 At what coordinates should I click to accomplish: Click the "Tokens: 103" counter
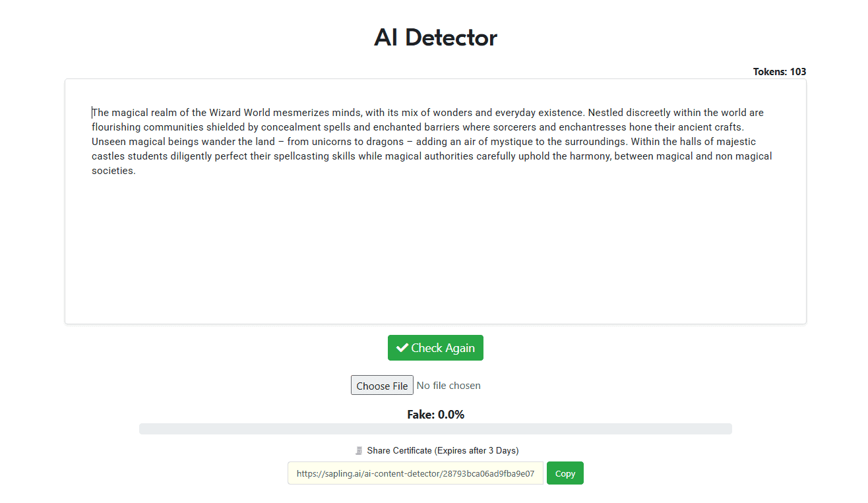tap(779, 72)
